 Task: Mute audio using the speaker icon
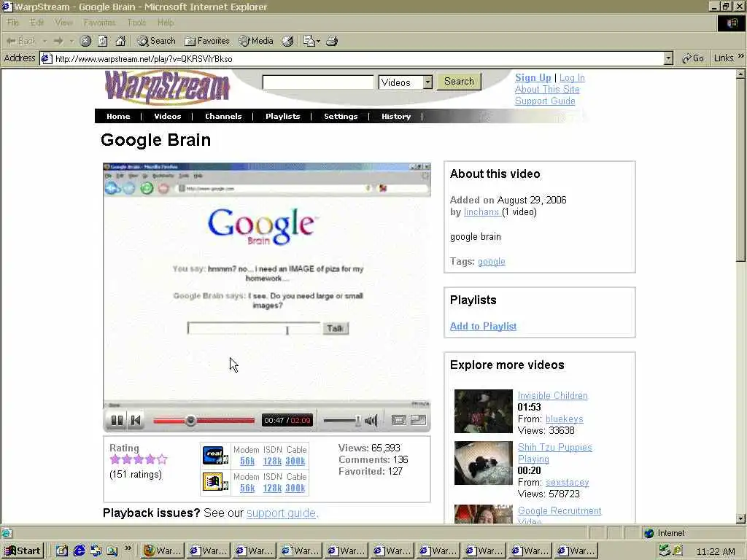(x=371, y=421)
